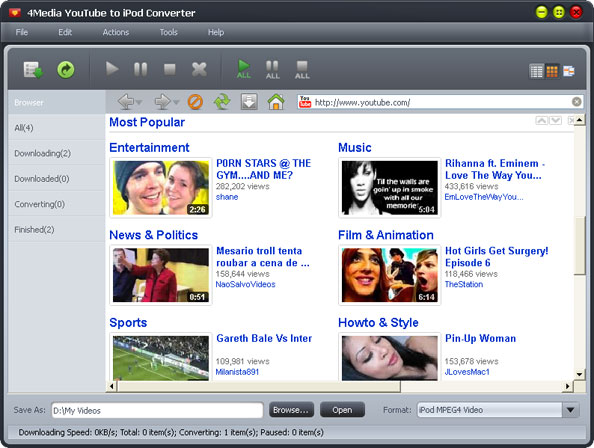Viewport: 594px width, 448px height.
Task: Click the horizontal scrollbar left arrow
Action: point(111,386)
